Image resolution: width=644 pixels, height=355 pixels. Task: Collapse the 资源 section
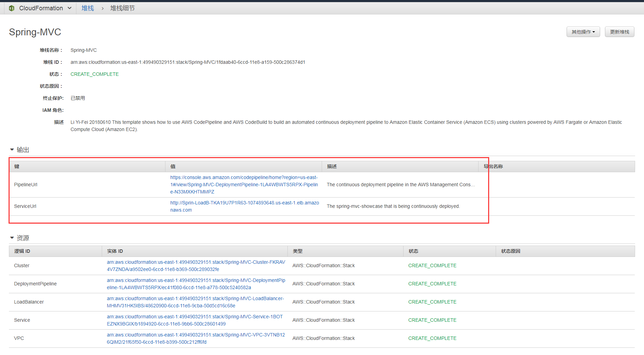click(12, 238)
